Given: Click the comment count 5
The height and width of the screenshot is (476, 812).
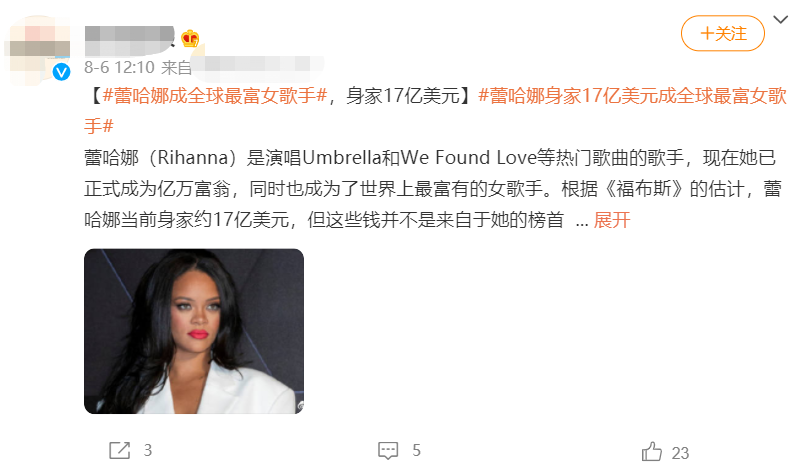Looking at the screenshot, I should point(416,450).
